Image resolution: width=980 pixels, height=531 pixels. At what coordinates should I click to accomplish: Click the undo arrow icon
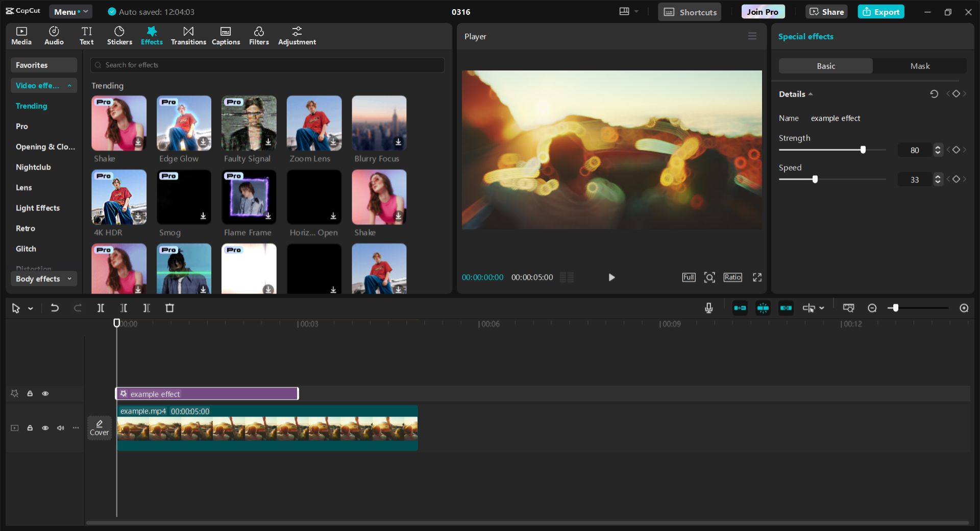pyautogui.click(x=55, y=308)
